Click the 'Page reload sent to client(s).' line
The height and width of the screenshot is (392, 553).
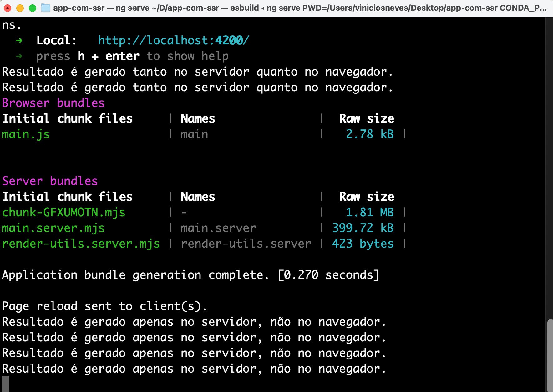[105, 306]
